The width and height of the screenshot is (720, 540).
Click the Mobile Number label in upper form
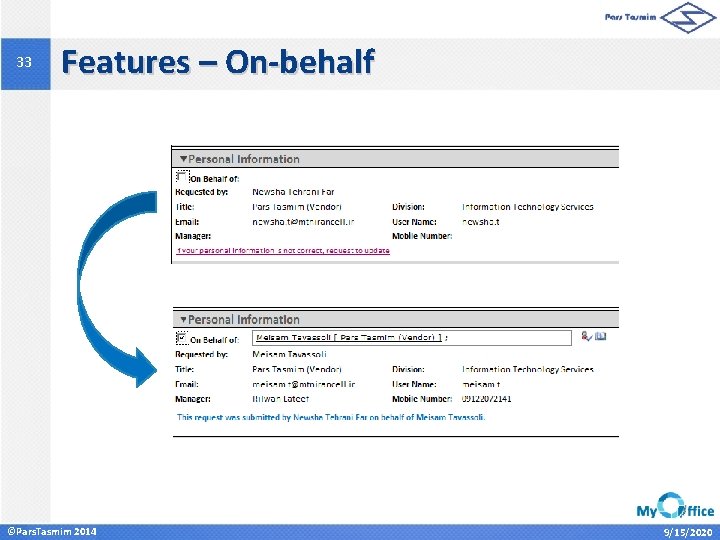422,236
